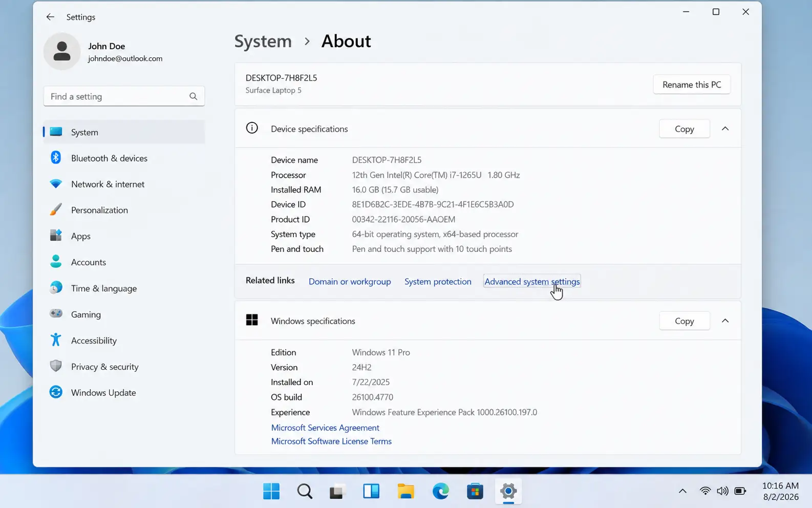
Task: Click System in the breadcrumb
Action: pos(263,41)
